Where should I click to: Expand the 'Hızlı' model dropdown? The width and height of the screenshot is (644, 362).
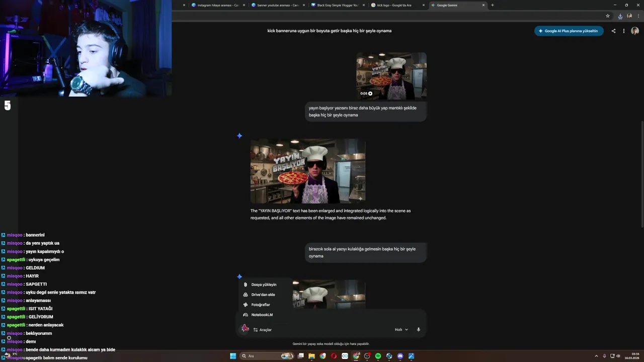click(x=401, y=330)
